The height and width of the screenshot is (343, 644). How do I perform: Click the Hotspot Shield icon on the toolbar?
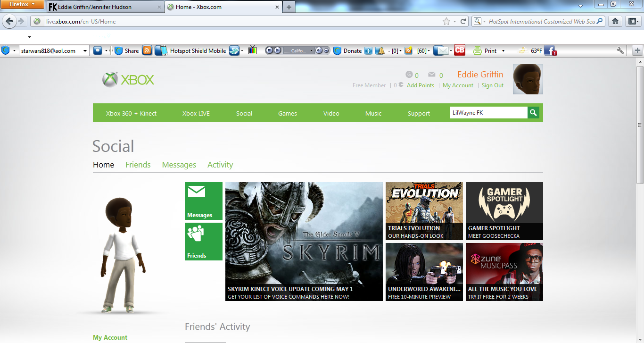[6, 50]
